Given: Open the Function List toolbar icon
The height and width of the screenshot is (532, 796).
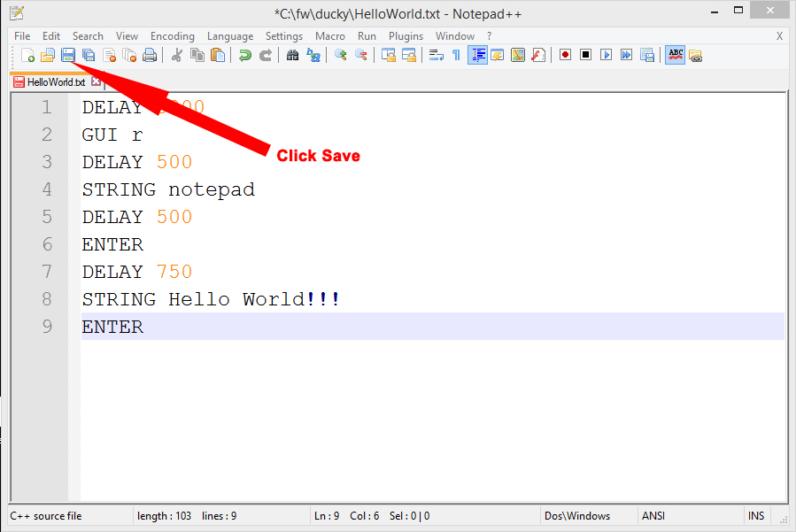Looking at the screenshot, I should (538, 55).
